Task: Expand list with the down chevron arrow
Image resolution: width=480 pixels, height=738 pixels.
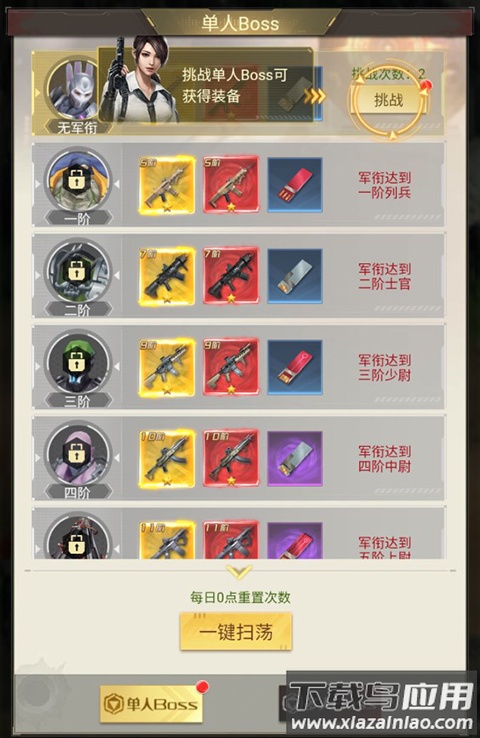Action: tap(239, 572)
